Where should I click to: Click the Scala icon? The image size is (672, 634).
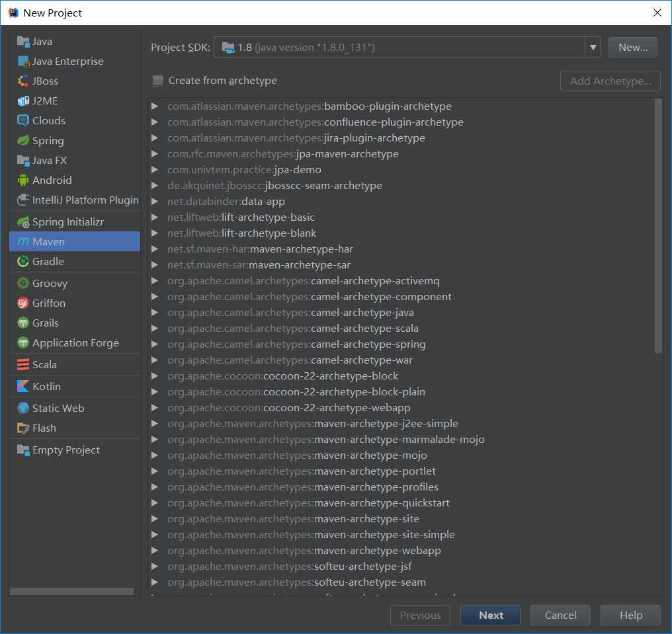(x=22, y=364)
